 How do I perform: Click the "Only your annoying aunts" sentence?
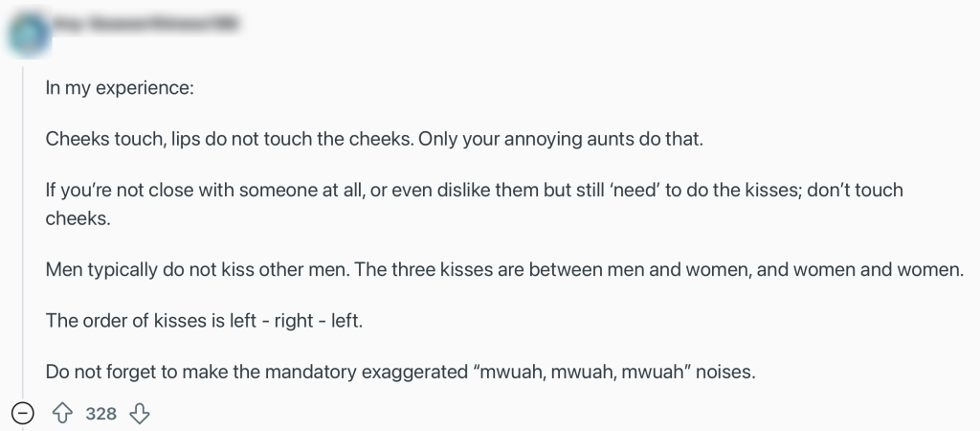[x=562, y=139]
